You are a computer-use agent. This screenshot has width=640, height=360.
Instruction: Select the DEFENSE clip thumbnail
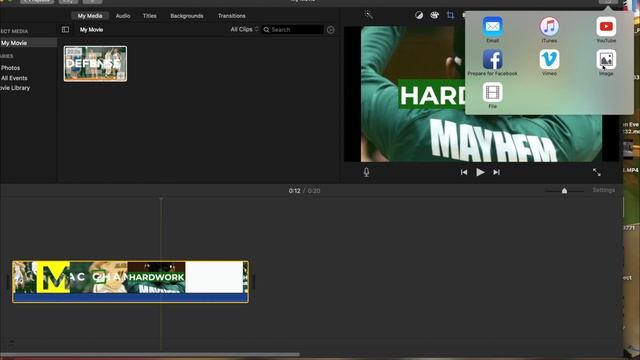[x=95, y=64]
